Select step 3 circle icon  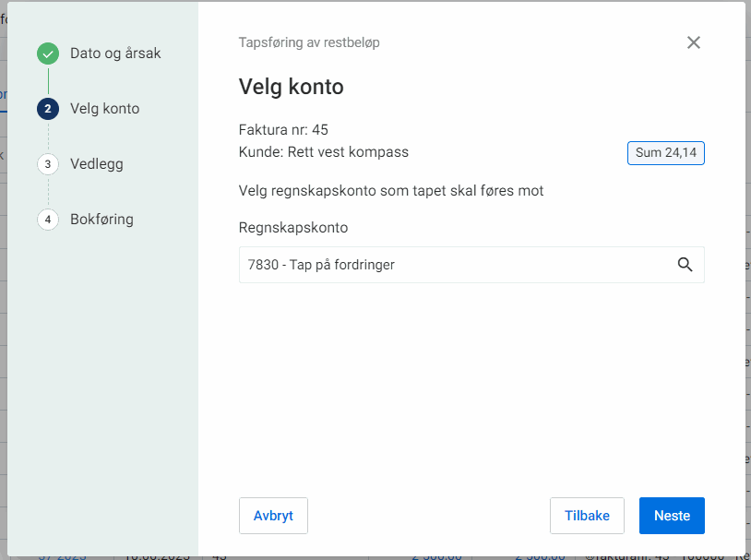click(x=48, y=164)
